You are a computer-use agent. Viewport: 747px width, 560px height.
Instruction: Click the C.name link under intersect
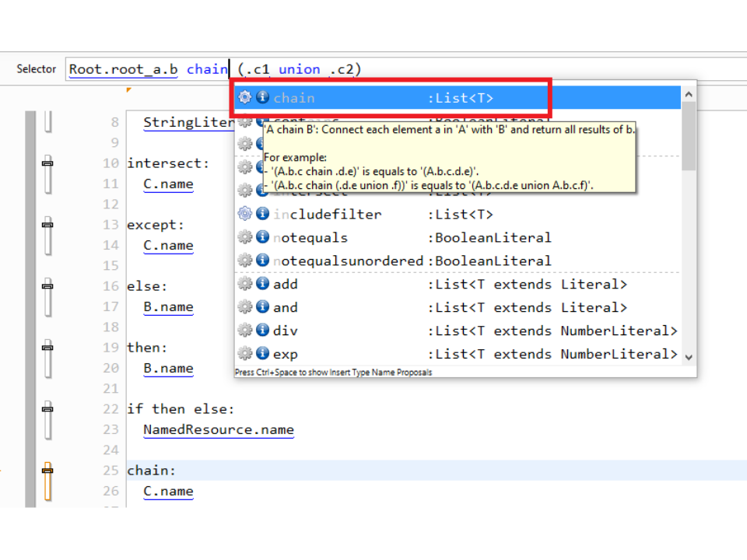point(168,184)
